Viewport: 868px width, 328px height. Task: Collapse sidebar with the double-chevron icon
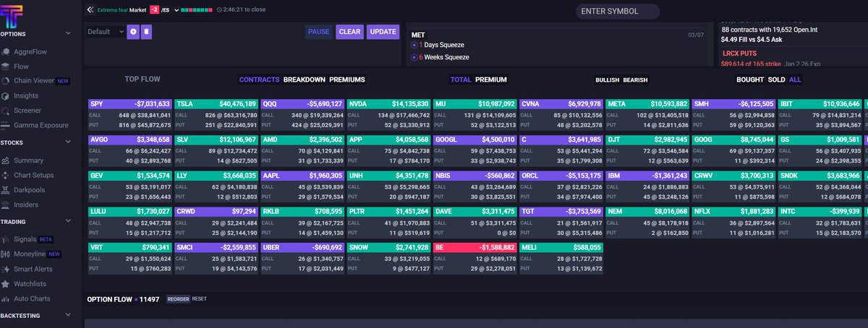point(90,11)
